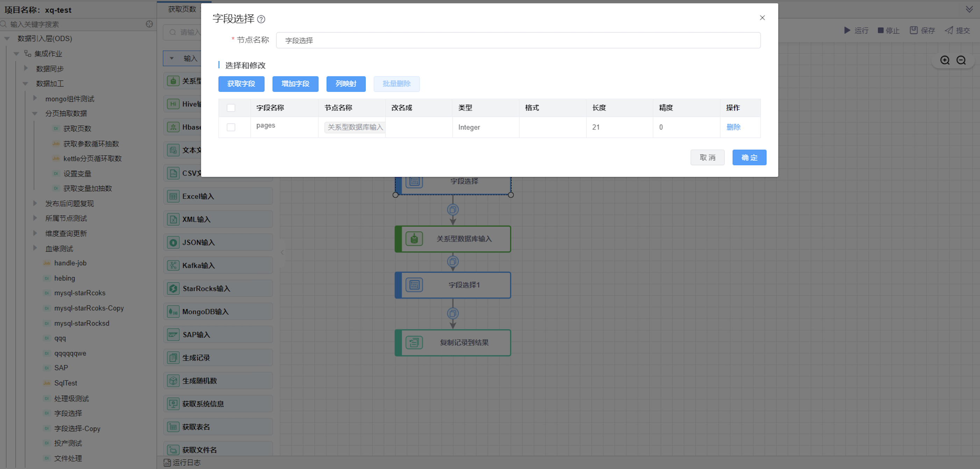Expand the 数据同步 tree node
This screenshot has width=980, height=469.
[x=26, y=68]
